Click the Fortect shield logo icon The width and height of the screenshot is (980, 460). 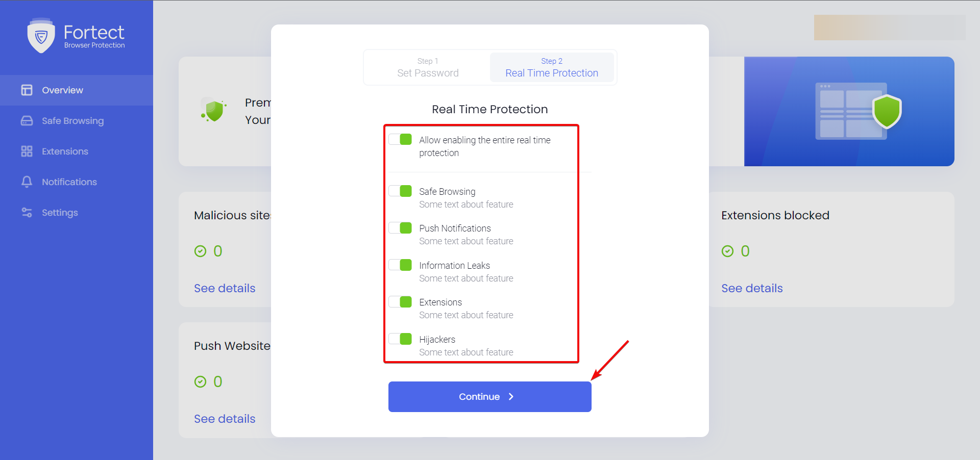pyautogui.click(x=41, y=36)
